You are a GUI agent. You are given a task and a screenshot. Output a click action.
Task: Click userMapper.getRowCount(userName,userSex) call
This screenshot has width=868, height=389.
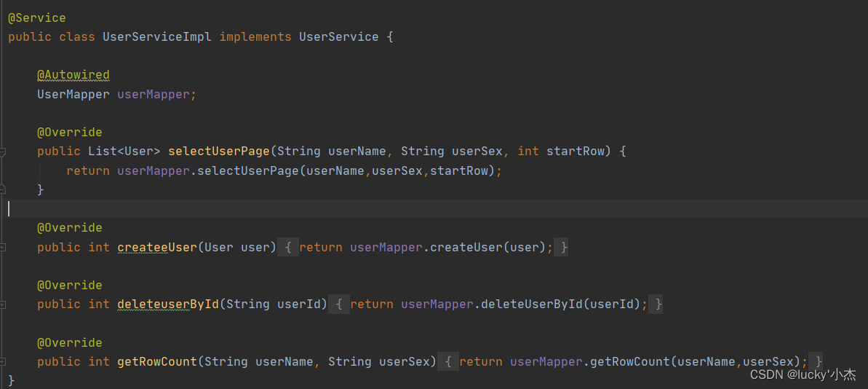coord(656,361)
